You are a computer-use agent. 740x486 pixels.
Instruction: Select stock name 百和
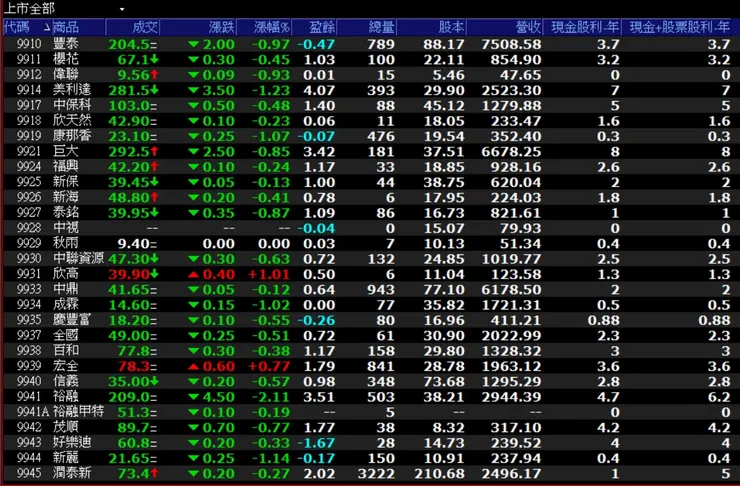click(x=66, y=350)
